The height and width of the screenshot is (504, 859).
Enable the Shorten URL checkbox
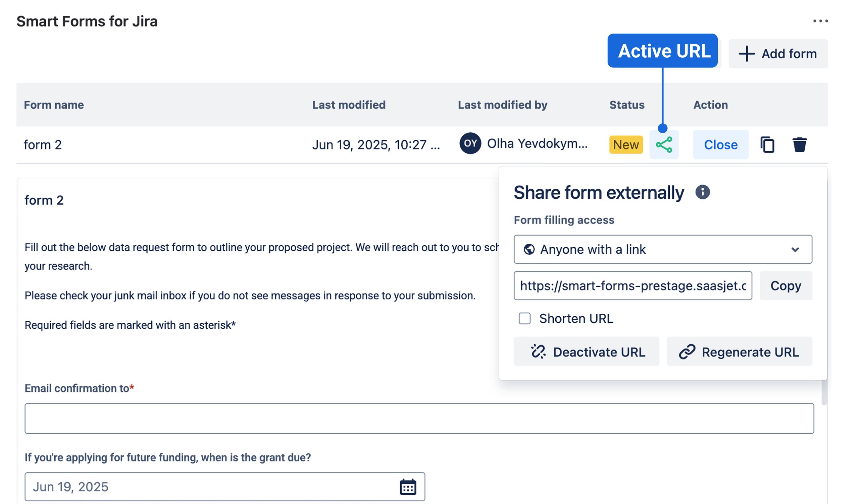(x=524, y=318)
